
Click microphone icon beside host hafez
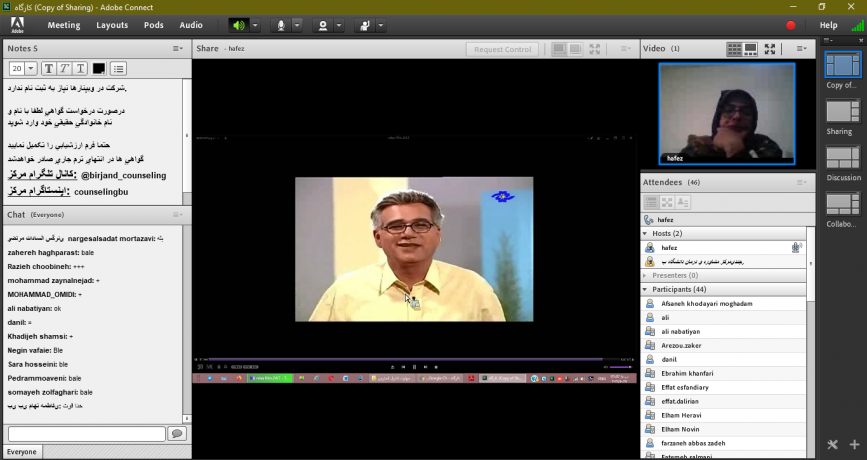796,247
